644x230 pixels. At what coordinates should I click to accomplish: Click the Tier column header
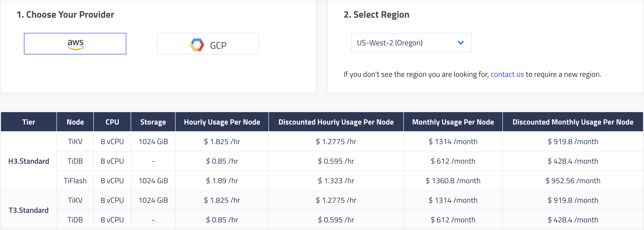tap(29, 122)
